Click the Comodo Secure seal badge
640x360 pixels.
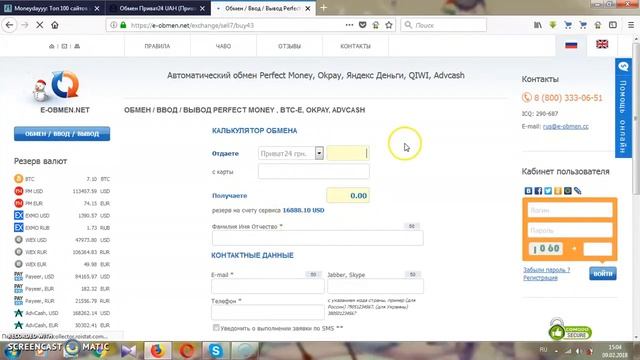tap(570, 329)
